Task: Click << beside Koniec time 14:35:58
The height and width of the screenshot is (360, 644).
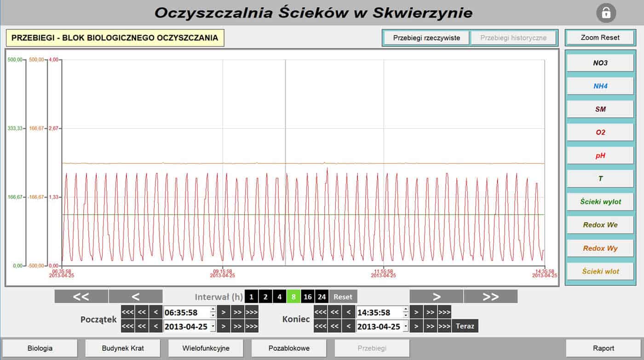Action: tap(334, 312)
